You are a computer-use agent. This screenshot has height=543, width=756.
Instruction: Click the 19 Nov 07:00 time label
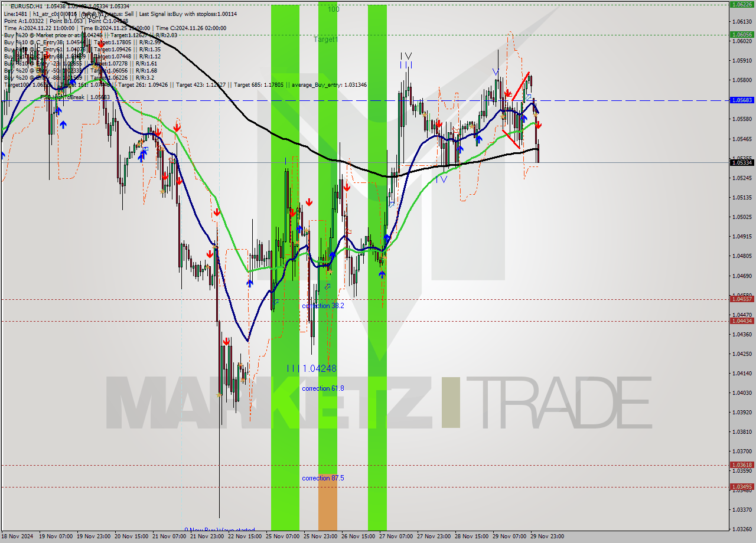[x=55, y=537]
